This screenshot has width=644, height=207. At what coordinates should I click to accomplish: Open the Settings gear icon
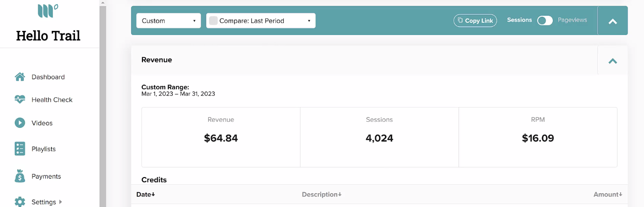coord(20,202)
